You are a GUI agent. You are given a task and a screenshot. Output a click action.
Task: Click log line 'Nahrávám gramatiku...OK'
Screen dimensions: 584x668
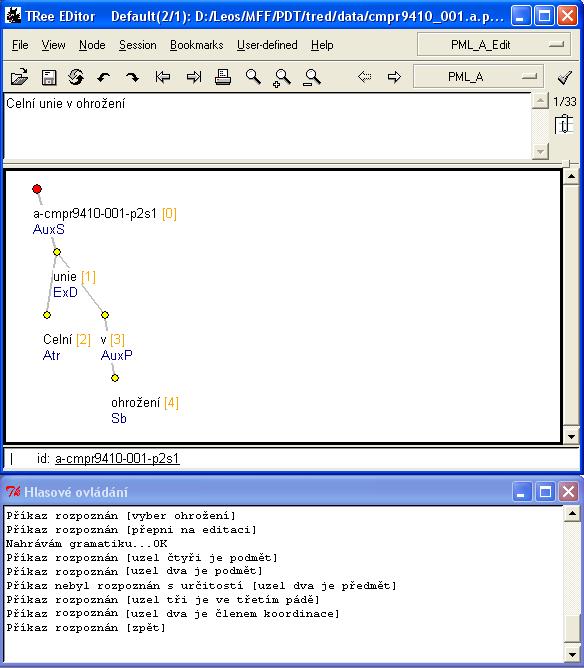point(86,544)
